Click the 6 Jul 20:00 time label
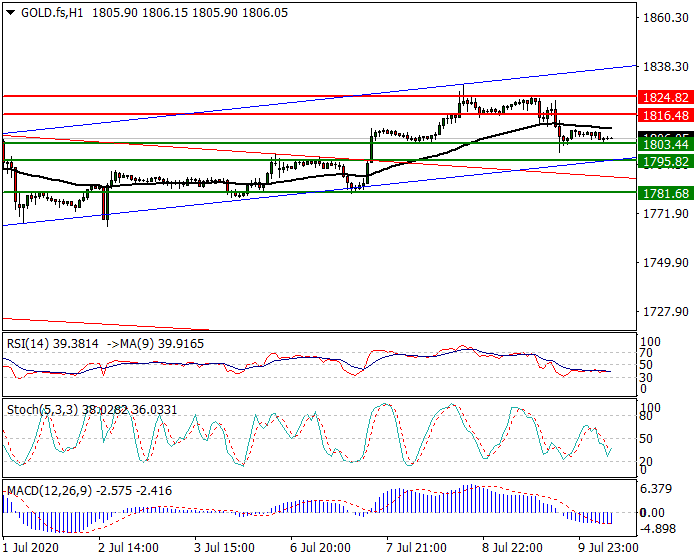Image resolution: width=700 pixels, height=560 pixels. (320, 548)
